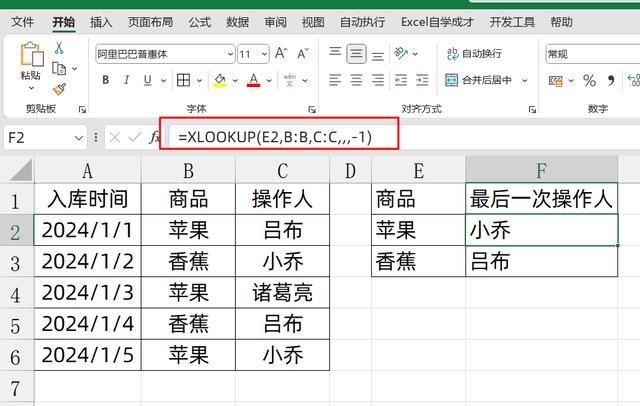Expand fill color dropdown arrow

click(x=235, y=80)
